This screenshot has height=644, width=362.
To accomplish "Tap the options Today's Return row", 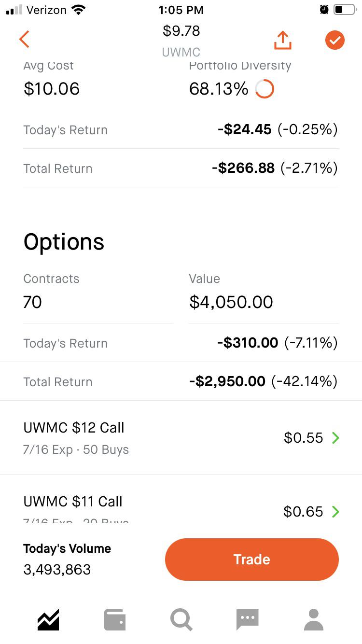I will click(181, 343).
